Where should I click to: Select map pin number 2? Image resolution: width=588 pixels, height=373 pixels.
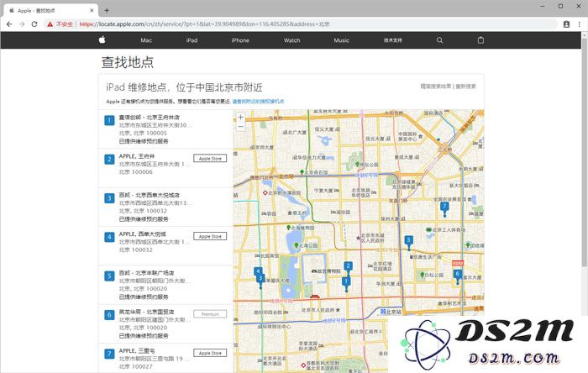pos(348,268)
